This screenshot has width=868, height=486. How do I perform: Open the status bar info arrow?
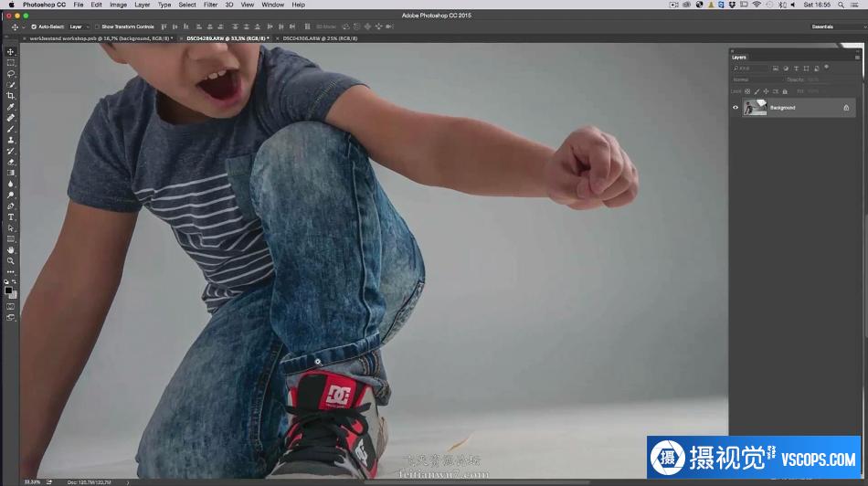[x=128, y=482]
